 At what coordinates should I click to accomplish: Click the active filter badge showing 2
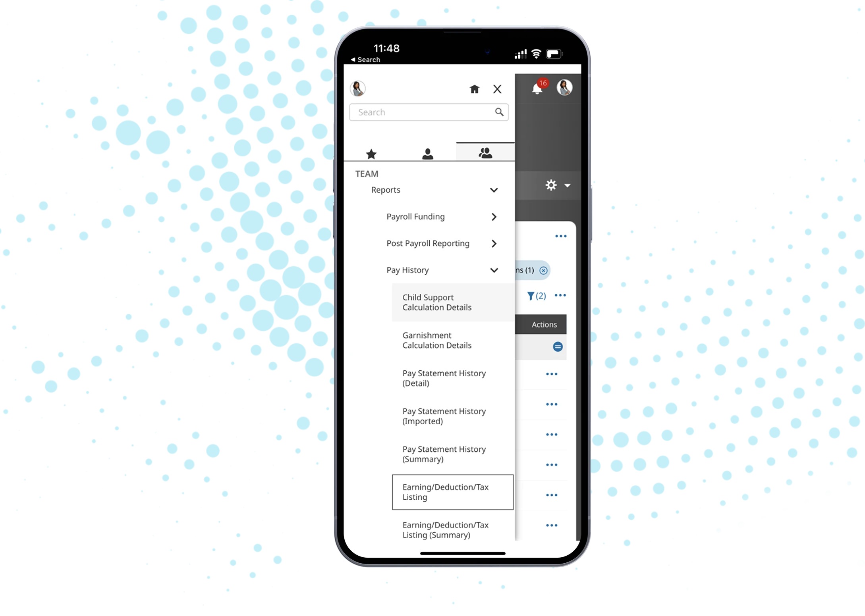coord(537,296)
